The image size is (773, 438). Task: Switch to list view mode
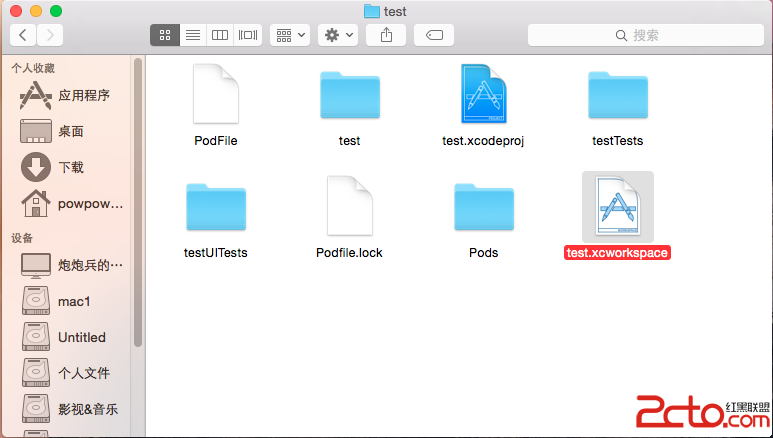click(x=192, y=35)
